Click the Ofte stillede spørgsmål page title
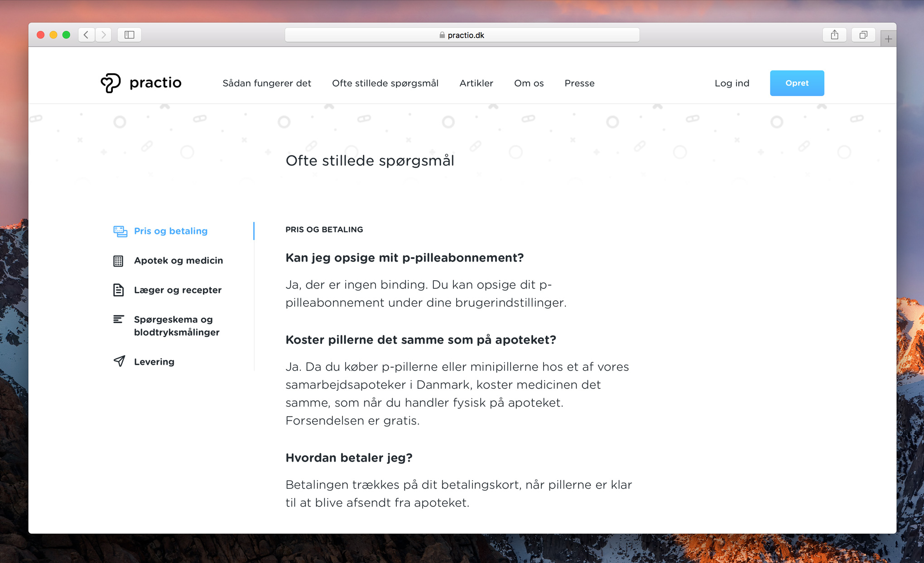 [370, 161]
